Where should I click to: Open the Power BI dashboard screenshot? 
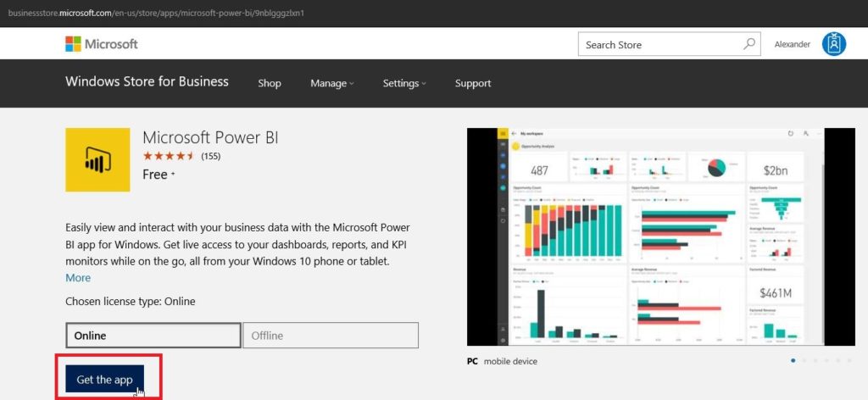point(661,236)
